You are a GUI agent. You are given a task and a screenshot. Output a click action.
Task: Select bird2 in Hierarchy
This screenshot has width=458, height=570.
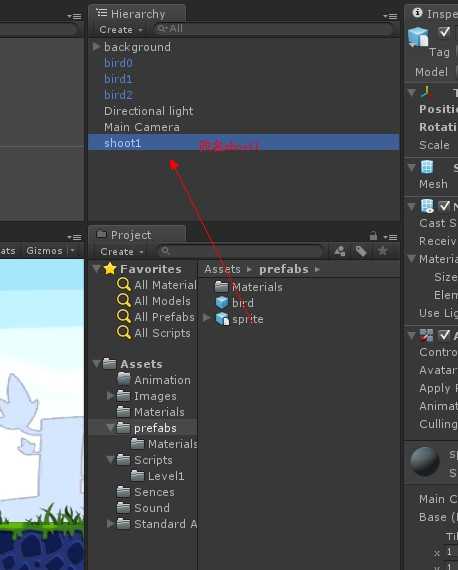click(x=118, y=95)
